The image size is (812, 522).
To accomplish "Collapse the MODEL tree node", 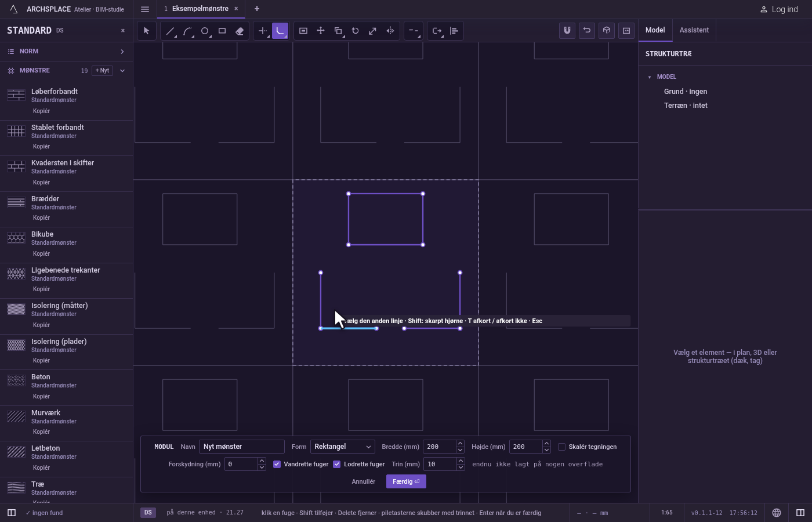I will click(x=650, y=77).
